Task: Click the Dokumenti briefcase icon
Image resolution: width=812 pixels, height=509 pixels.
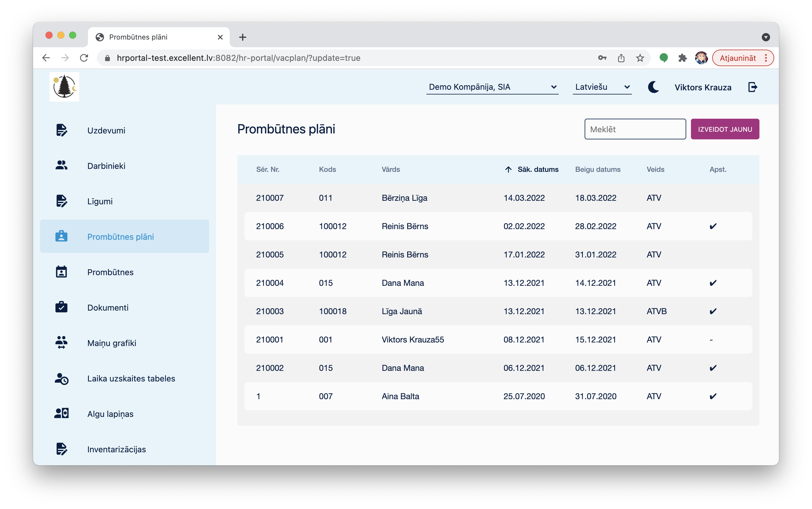Action: click(61, 307)
